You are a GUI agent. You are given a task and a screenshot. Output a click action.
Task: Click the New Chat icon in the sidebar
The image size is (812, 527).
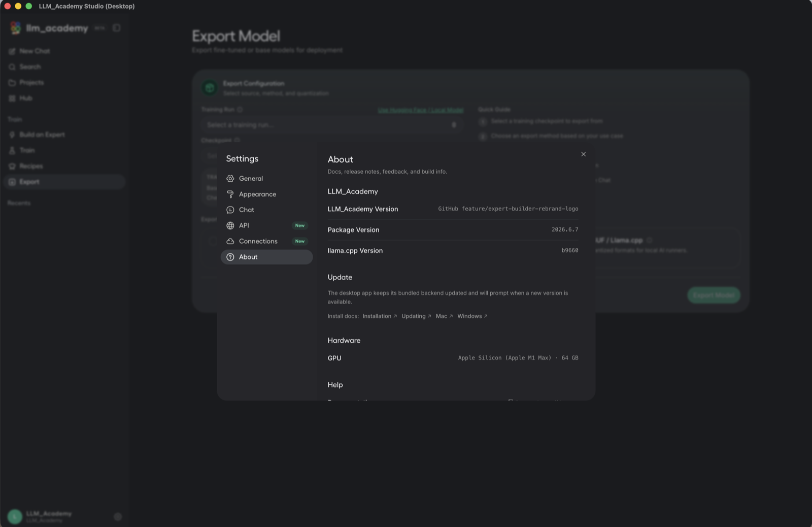(x=12, y=51)
